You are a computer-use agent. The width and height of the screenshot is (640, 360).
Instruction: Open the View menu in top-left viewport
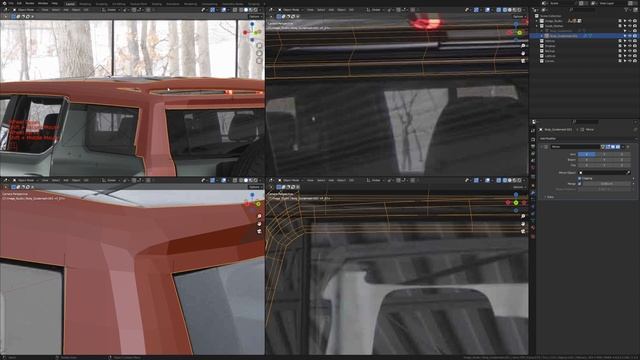[45, 10]
